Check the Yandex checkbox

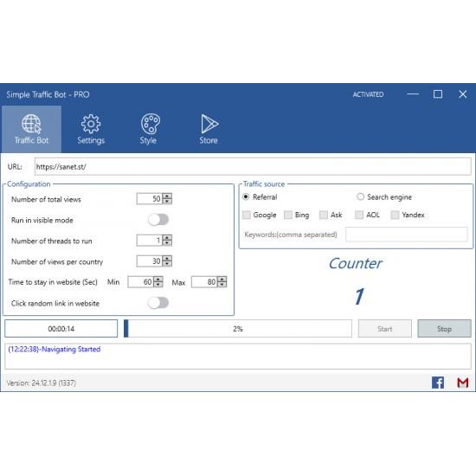tap(395, 215)
